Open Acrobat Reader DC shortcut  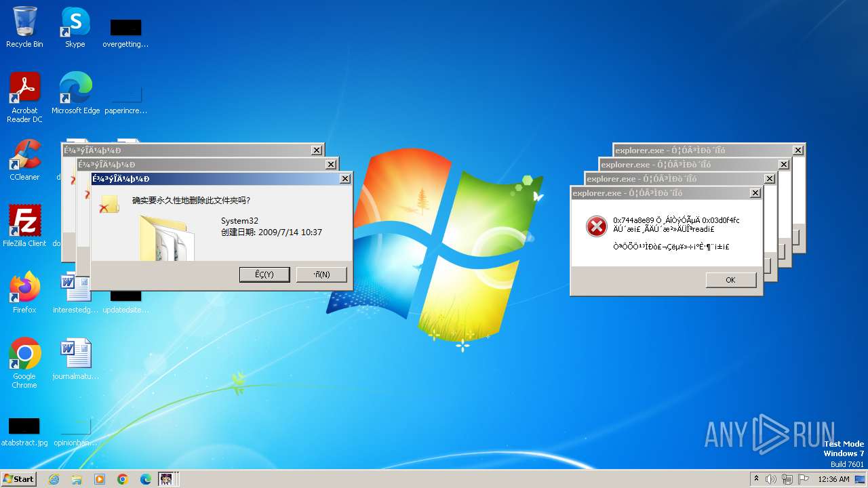25,98
